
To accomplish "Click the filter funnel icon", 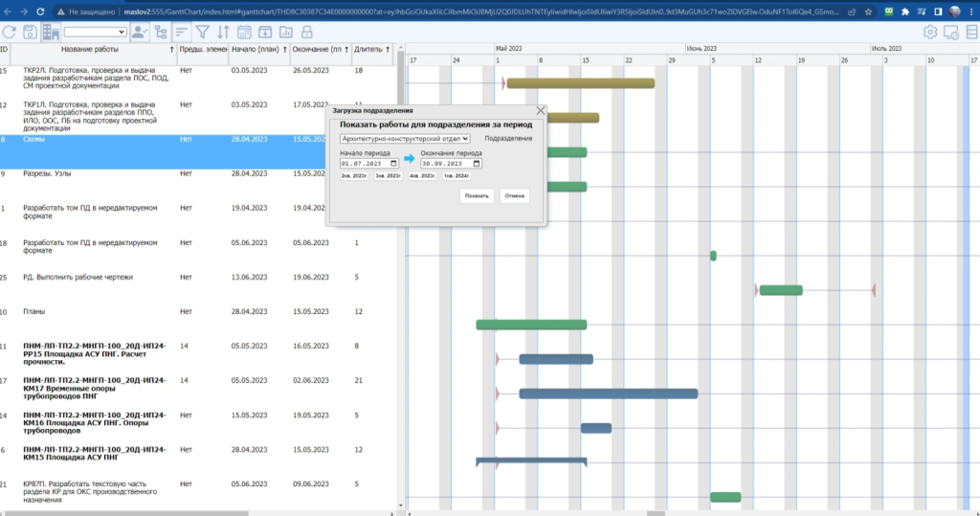I will click(202, 33).
